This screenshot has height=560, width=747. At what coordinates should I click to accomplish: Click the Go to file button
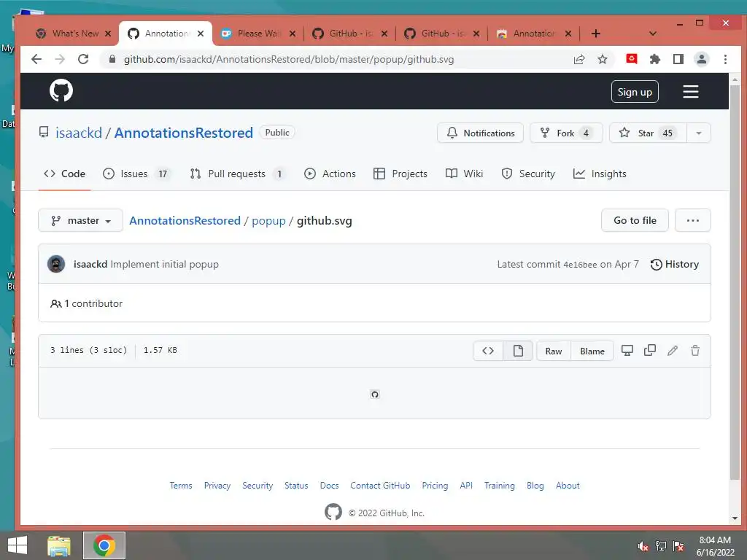(635, 220)
